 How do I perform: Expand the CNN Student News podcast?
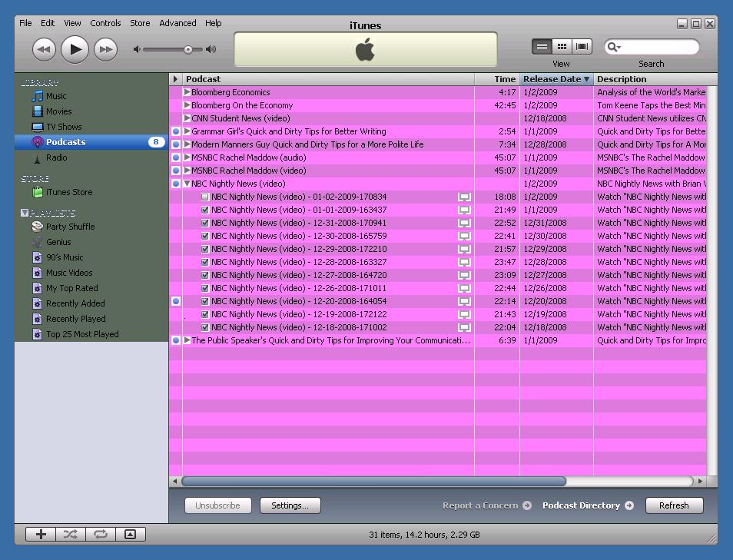tap(187, 118)
